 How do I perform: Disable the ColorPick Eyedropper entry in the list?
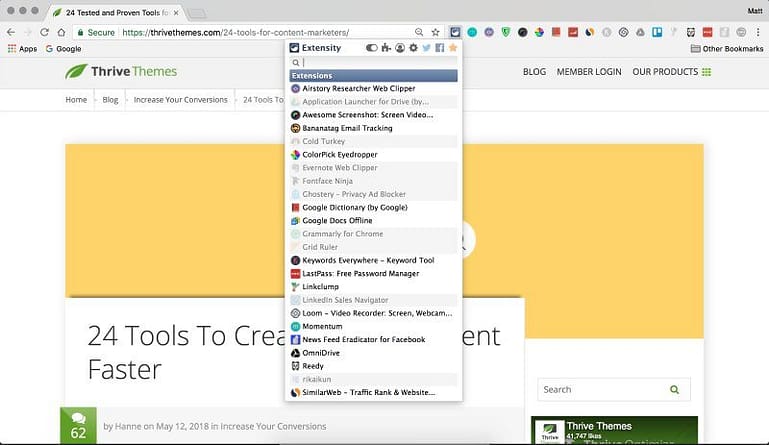[x=373, y=155]
